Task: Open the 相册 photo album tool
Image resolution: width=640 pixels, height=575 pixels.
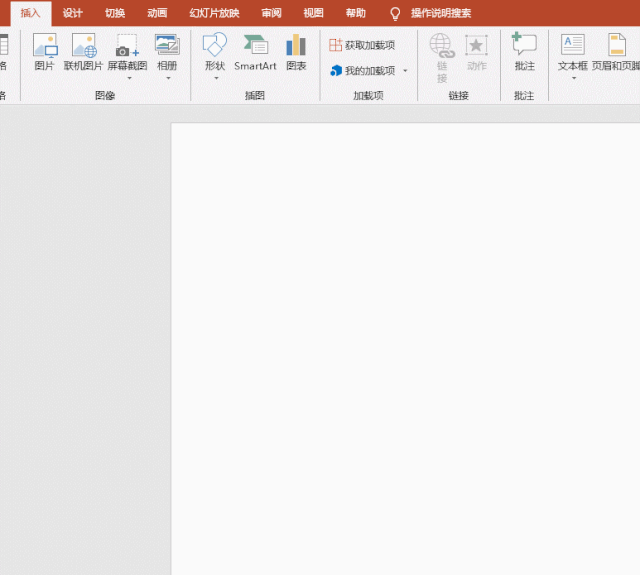Action: tap(167, 51)
